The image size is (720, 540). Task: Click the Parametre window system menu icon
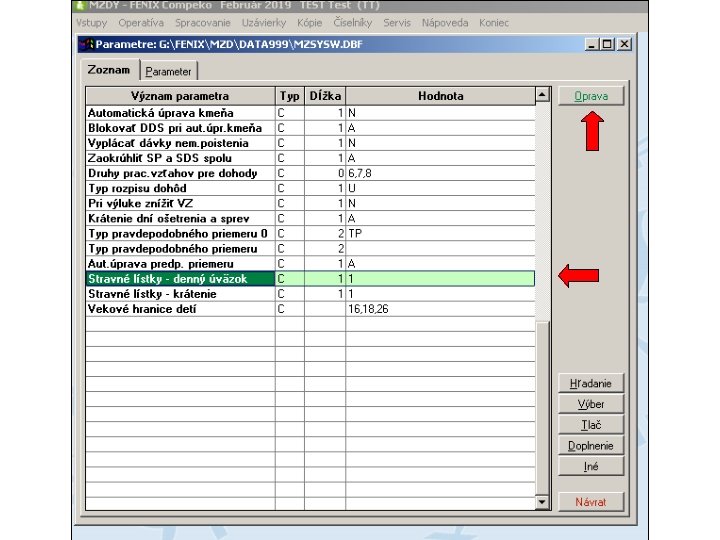click(x=87, y=45)
